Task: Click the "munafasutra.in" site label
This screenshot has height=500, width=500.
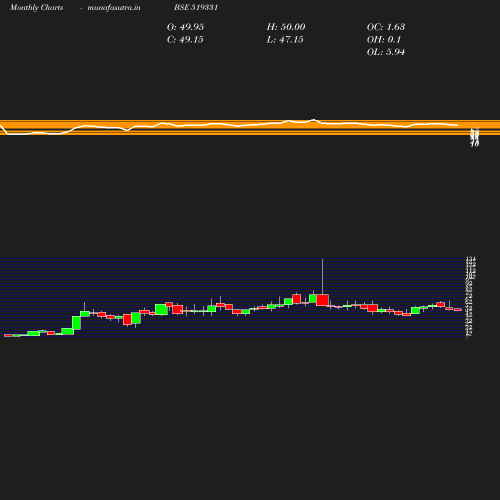Action: [x=114, y=7]
